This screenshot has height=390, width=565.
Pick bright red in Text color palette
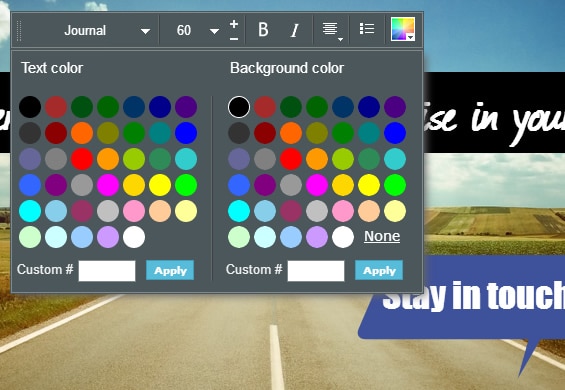(x=82, y=159)
